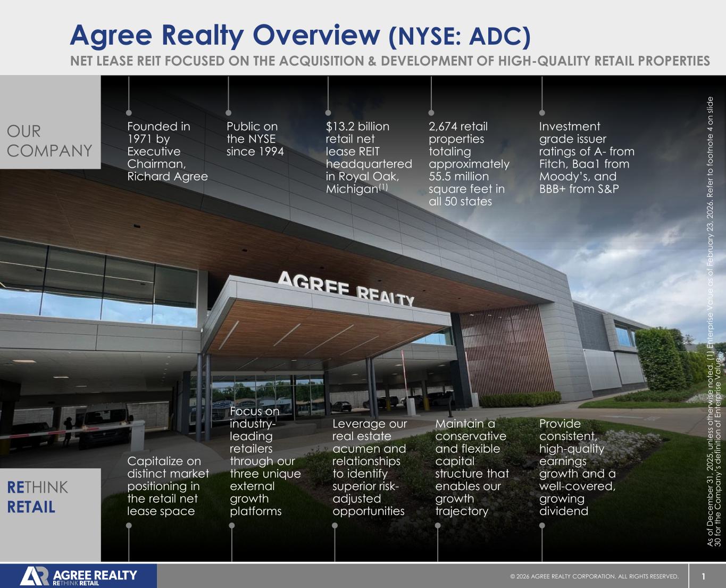Select the "Founded in 1971" text block
The width and height of the screenshot is (726, 588).
(x=168, y=152)
